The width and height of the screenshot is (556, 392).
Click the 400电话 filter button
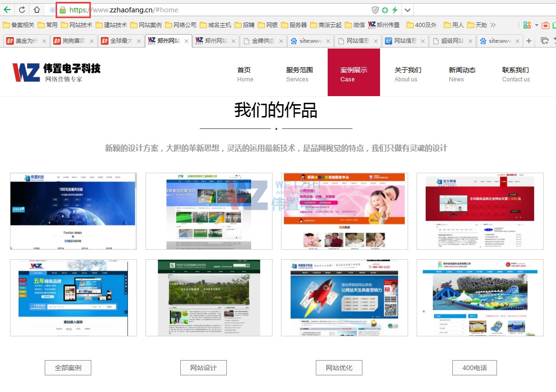(474, 367)
